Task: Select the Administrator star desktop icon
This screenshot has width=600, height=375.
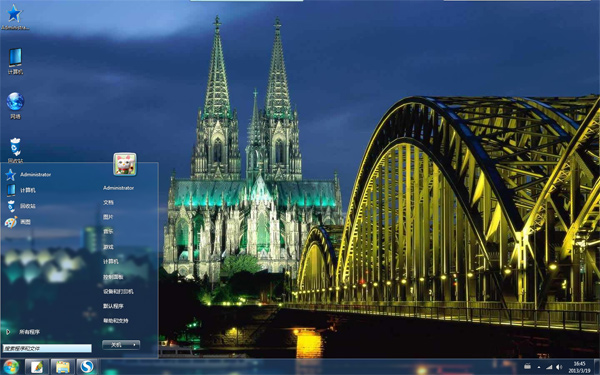Action: 15,17
